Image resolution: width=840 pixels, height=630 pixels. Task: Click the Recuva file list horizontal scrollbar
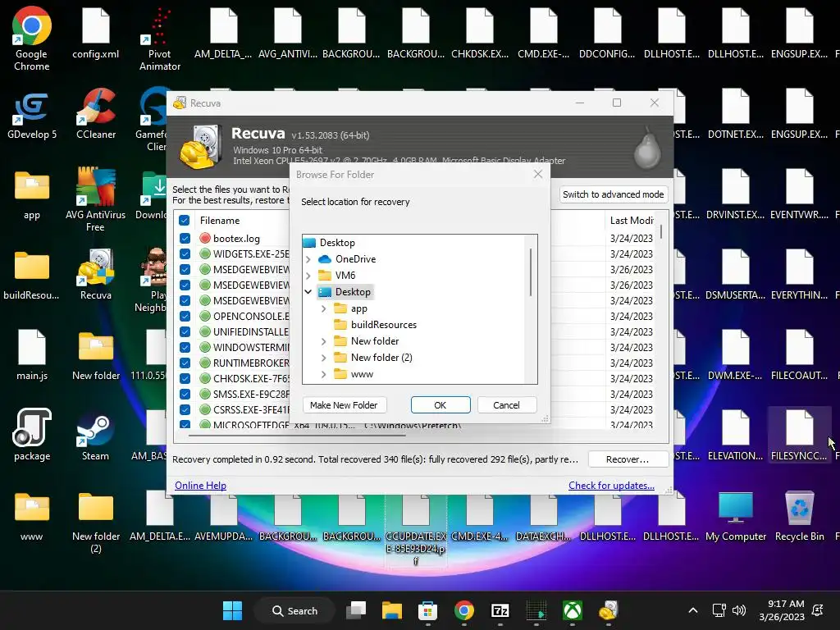tap(297, 435)
